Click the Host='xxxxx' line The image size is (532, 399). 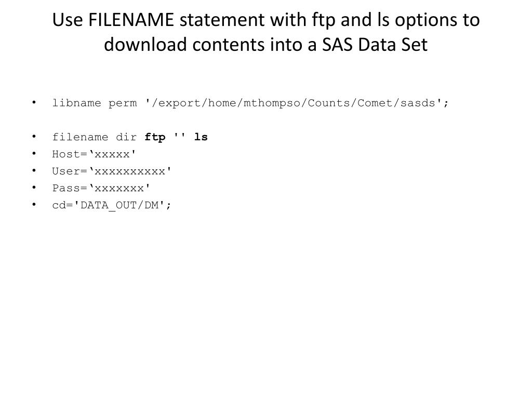coord(94,154)
